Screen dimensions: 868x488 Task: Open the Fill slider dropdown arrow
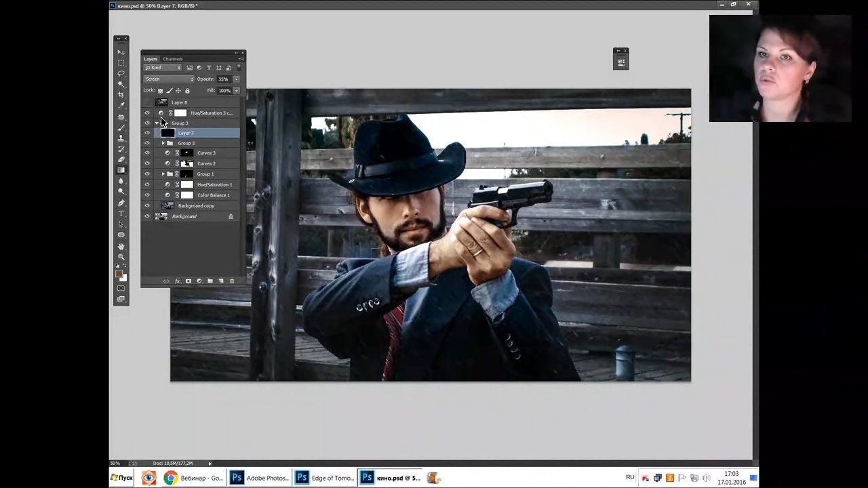coord(237,90)
